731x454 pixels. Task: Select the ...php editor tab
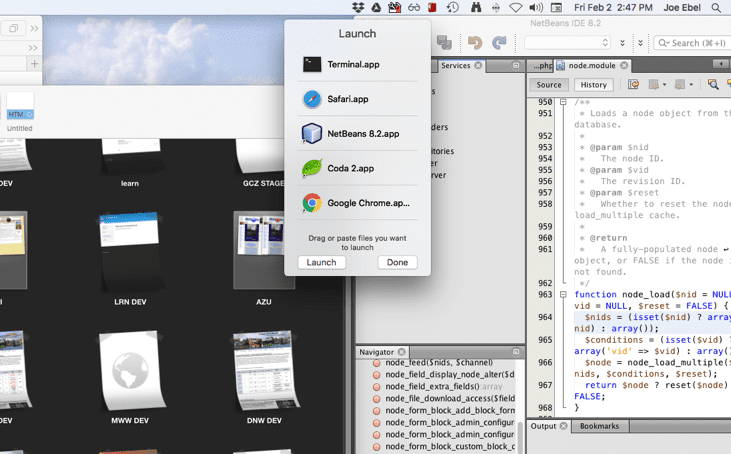542,65
